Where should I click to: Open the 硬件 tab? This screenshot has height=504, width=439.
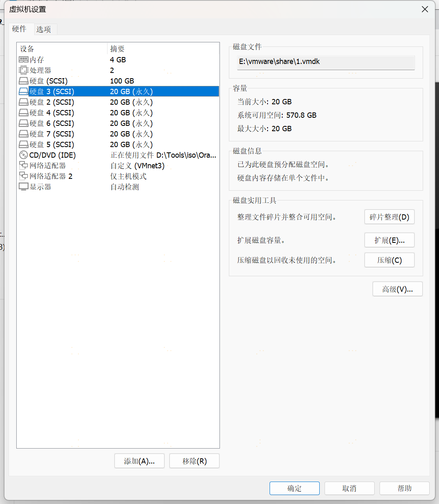pos(19,29)
